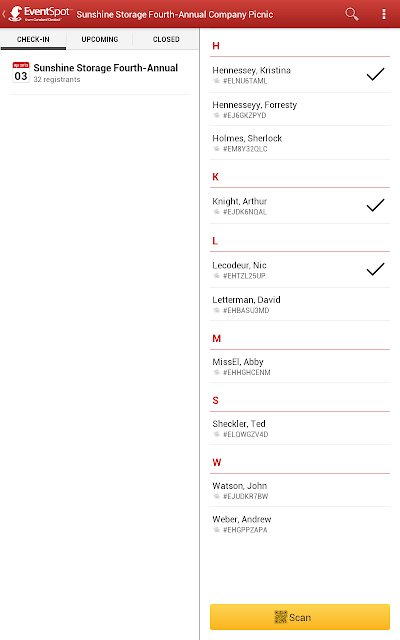The image size is (400, 640).
Task: Open the three-dot overflow menu
Action: (x=383, y=14)
